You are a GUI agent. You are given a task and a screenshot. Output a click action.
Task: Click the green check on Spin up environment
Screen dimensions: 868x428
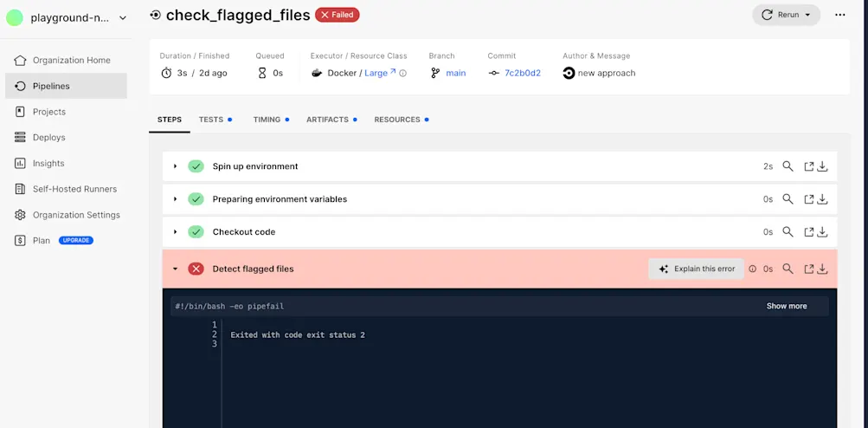(x=196, y=166)
